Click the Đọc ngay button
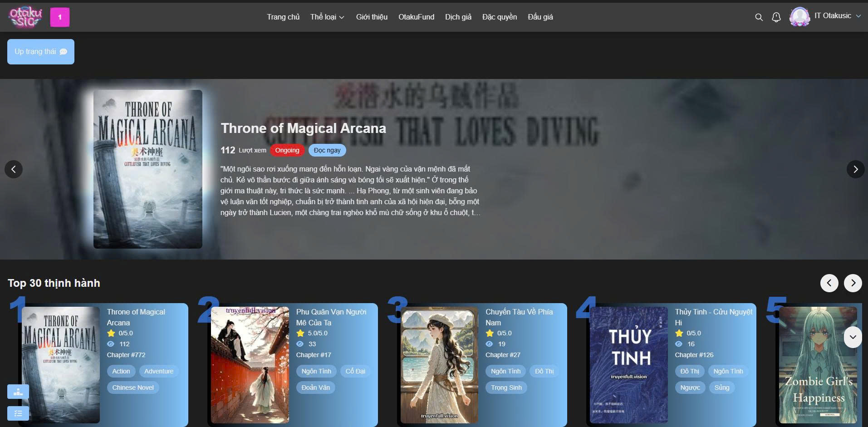The image size is (868, 427). [327, 150]
